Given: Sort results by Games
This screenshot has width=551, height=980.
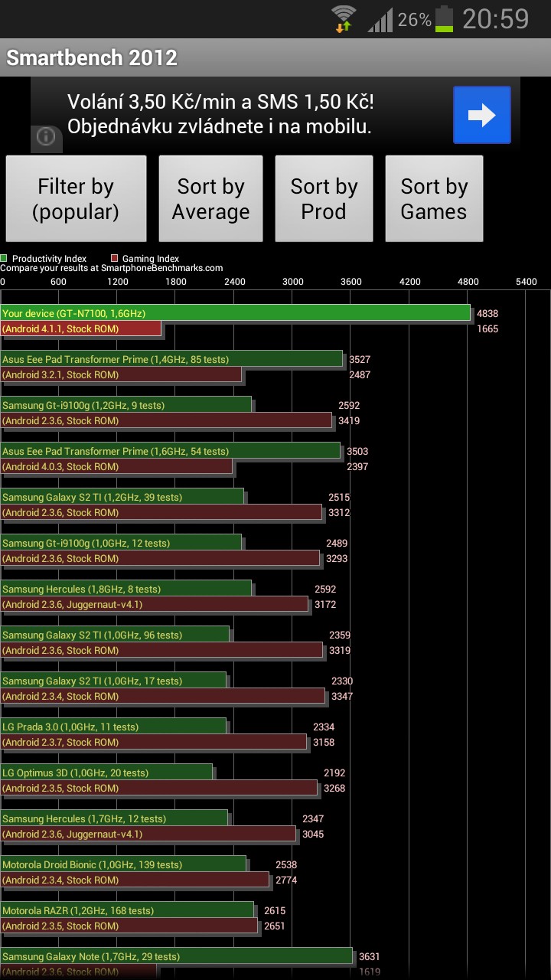Looking at the screenshot, I should (434, 199).
